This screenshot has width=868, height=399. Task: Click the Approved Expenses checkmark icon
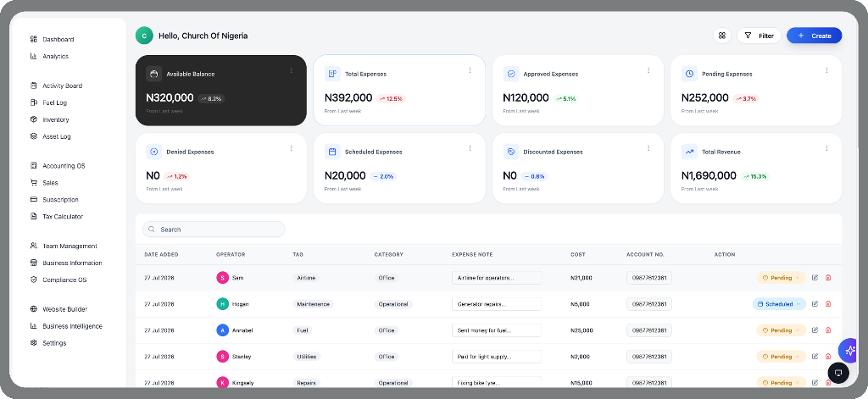click(511, 74)
